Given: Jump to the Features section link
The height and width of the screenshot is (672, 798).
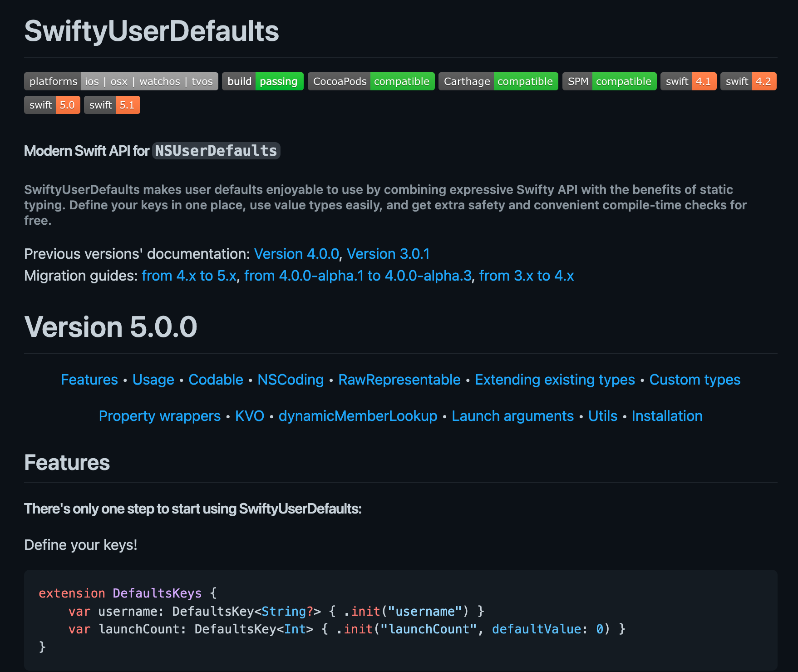Looking at the screenshot, I should coord(89,380).
